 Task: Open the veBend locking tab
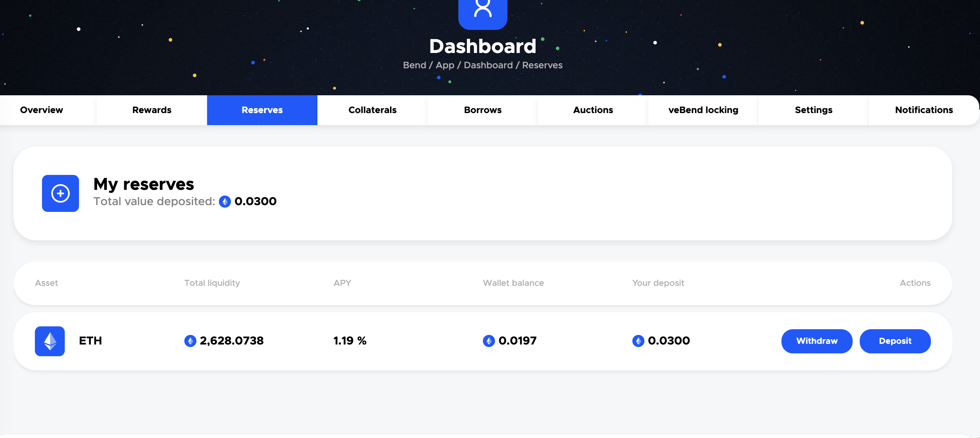coord(703,110)
